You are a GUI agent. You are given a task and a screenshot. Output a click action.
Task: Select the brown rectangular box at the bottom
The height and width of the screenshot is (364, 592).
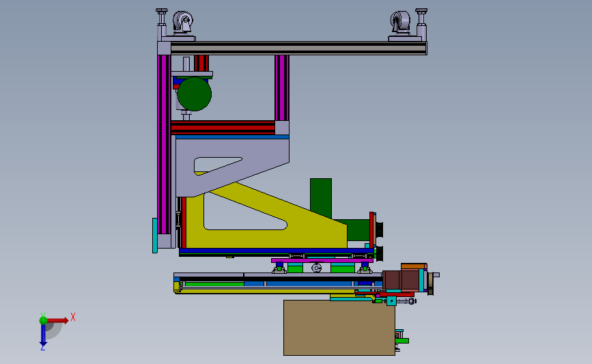(x=339, y=328)
